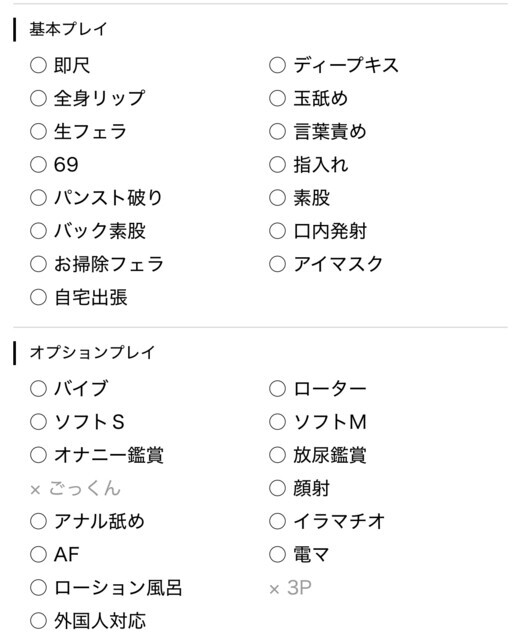Select the AF circle option
521x640 pixels.
click(x=38, y=554)
